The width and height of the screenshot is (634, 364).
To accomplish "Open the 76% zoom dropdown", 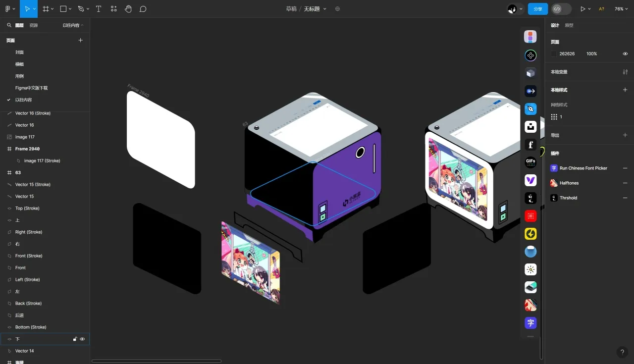I will pyautogui.click(x=621, y=9).
